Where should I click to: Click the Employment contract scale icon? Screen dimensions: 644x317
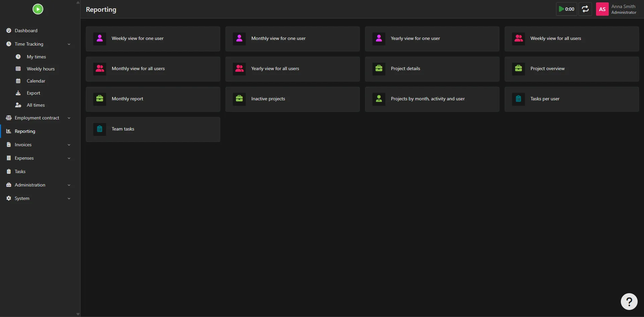click(9, 118)
